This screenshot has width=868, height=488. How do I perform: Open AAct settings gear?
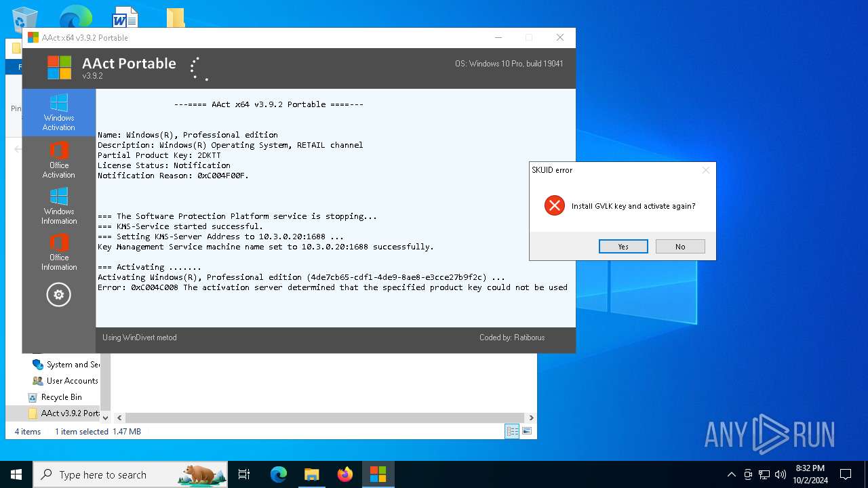tap(59, 295)
